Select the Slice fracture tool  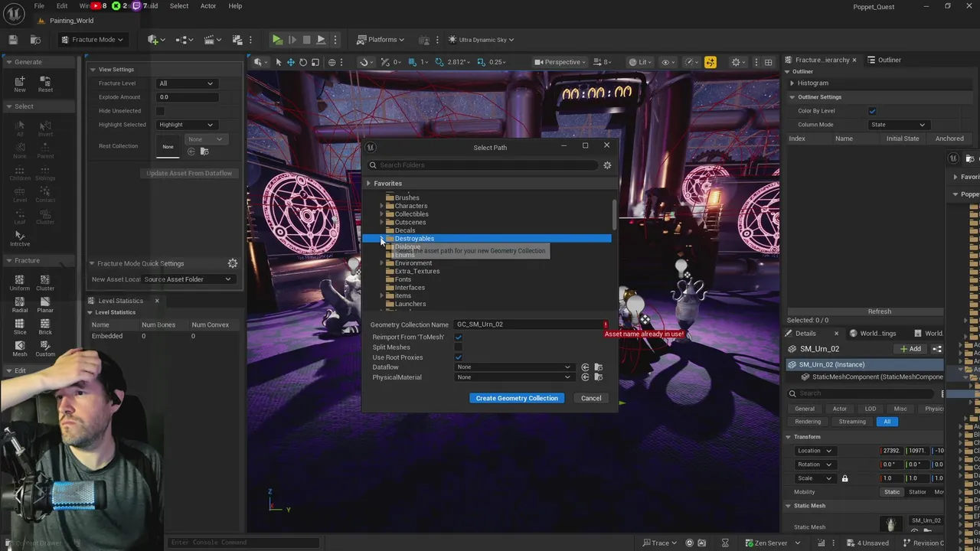(20, 327)
